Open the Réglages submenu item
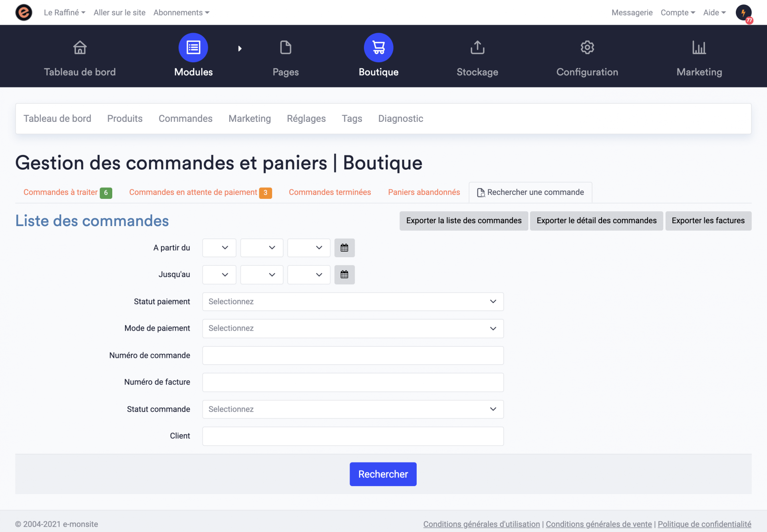The height and width of the screenshot is (532, 767). [x=306, y=119]
